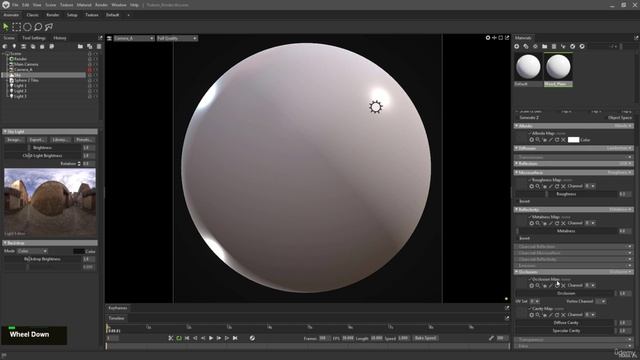This screenshot has width=640, height=360.
Task: Click the Sky Light Library button
Action: coord(61,140)
